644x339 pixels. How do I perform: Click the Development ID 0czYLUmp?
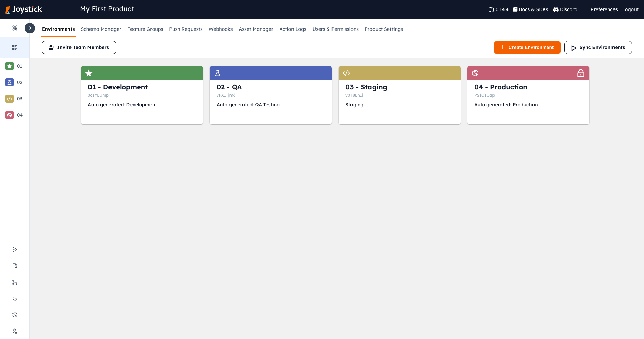click(x=98, y=95)
